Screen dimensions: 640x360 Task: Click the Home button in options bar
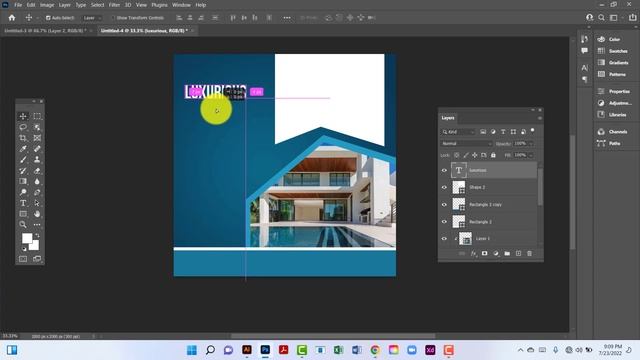point(12,18)
